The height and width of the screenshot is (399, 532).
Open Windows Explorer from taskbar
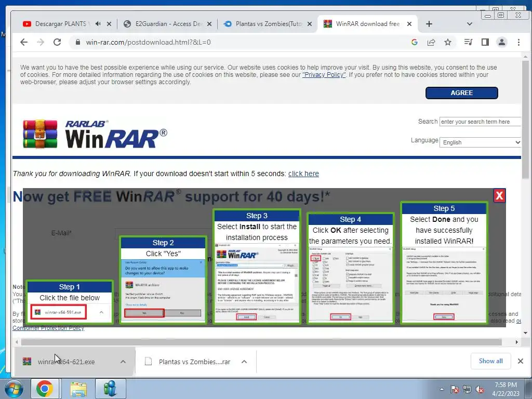click(x=78, y=389)
